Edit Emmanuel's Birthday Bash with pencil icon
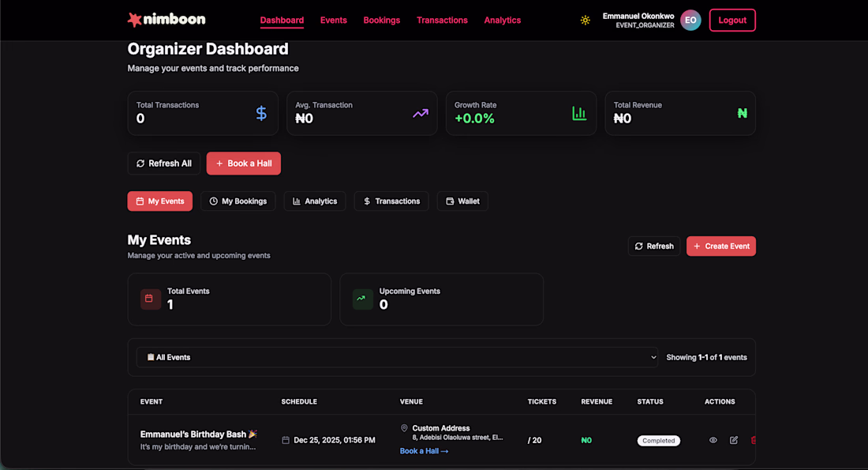Image resolution: width=868 pixels, height=470 pixels. (x=734, y=440)
